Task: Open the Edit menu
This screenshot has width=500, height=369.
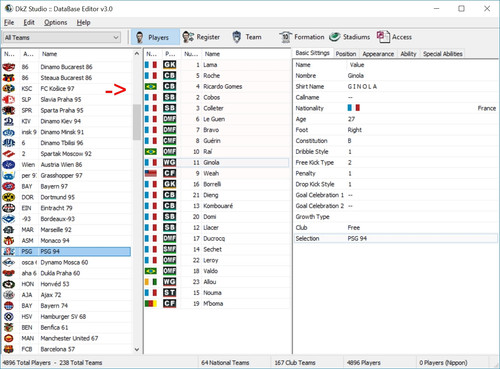Action: pos(29,22)
